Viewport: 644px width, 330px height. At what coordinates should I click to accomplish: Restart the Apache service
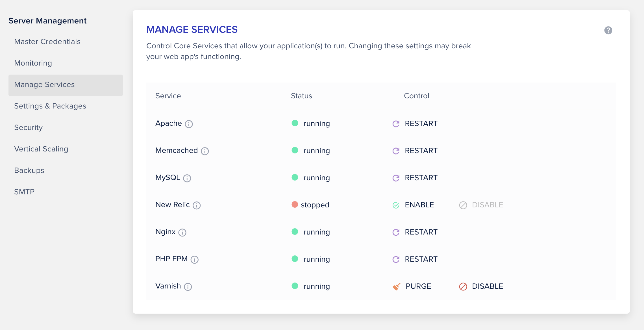click(415, 123)
